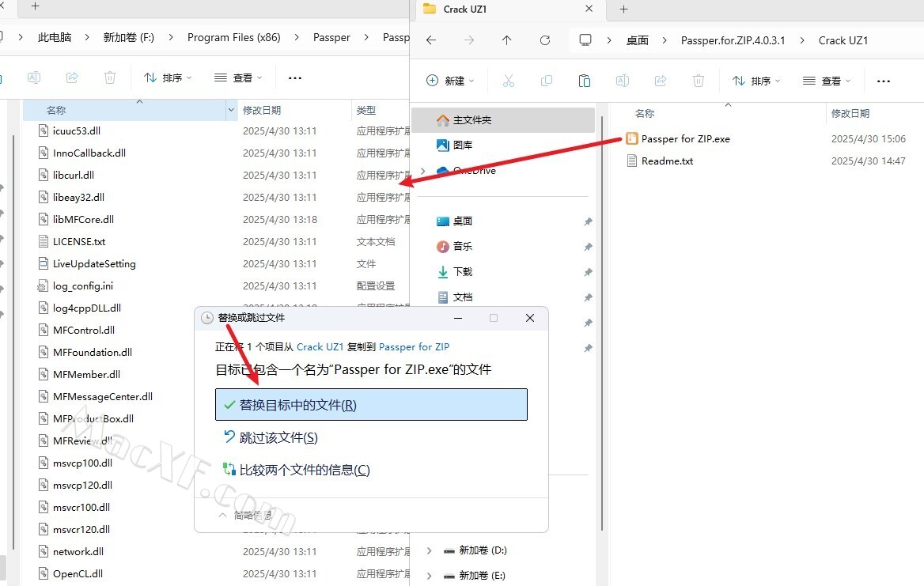
Task: Expand the OneDrive tree node chevron
Action: tap(422, 171)
